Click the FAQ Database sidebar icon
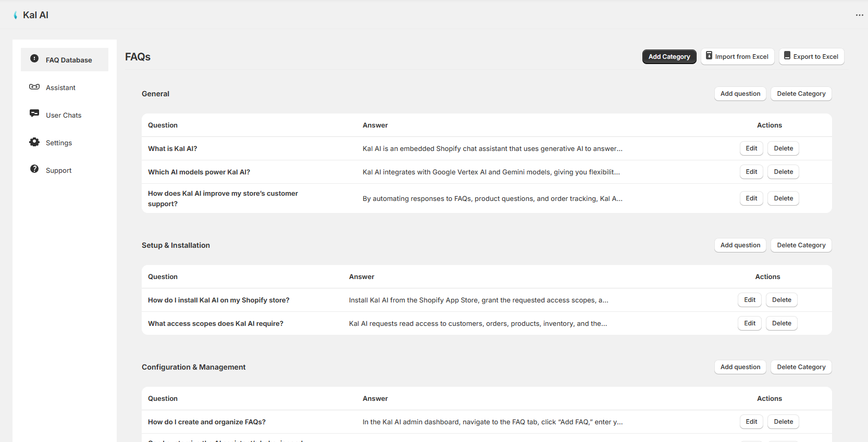The image size is (868, 442). pos(34,59)
